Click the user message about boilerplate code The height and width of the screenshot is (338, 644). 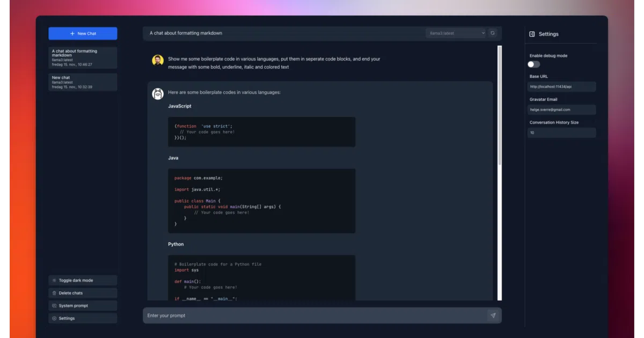274,63
